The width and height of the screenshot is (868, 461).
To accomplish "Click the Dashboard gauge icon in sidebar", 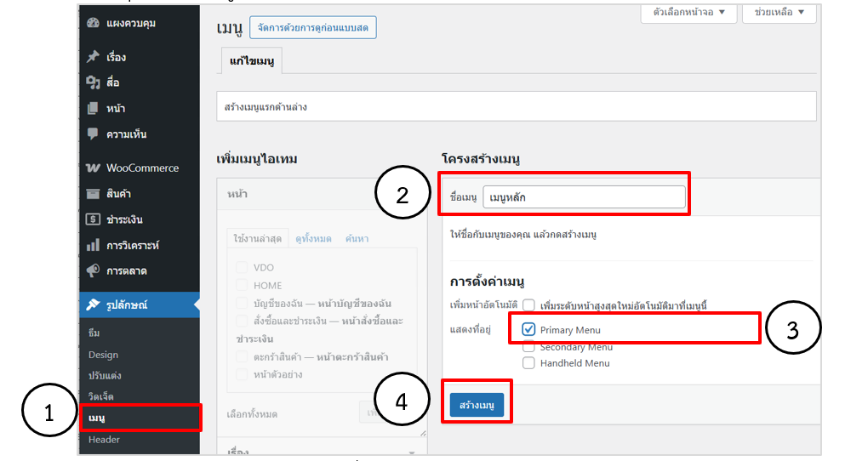I will (x=93, y=23).
